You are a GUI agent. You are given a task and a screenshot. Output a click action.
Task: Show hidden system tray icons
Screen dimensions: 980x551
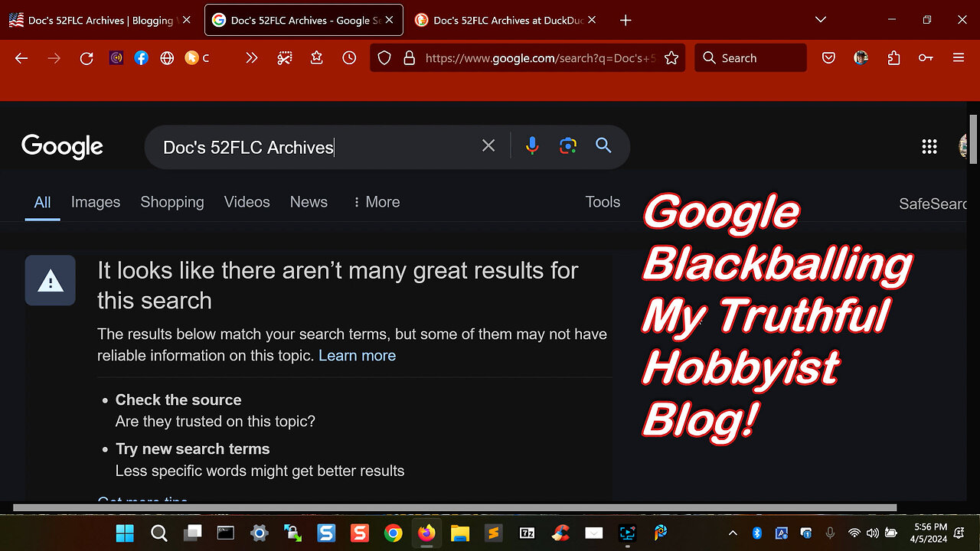click(x=733, y=533)
